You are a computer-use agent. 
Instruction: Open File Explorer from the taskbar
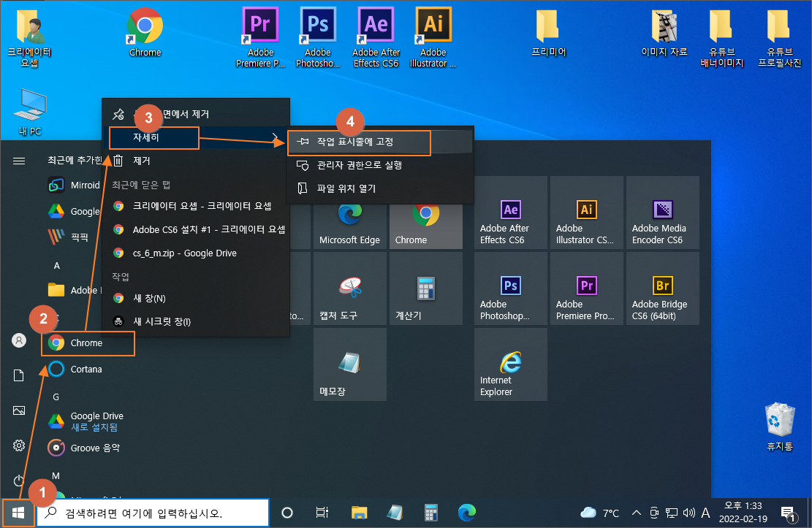(x=359, y=513)
